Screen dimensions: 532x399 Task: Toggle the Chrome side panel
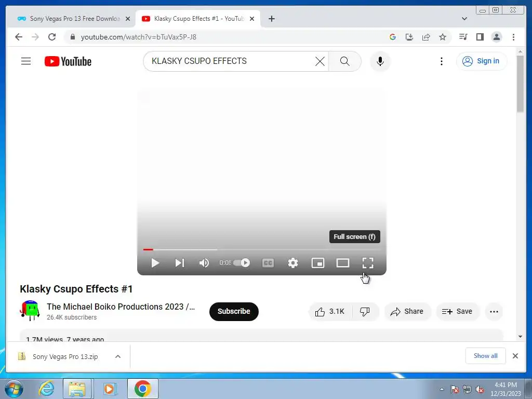point(480,37)
